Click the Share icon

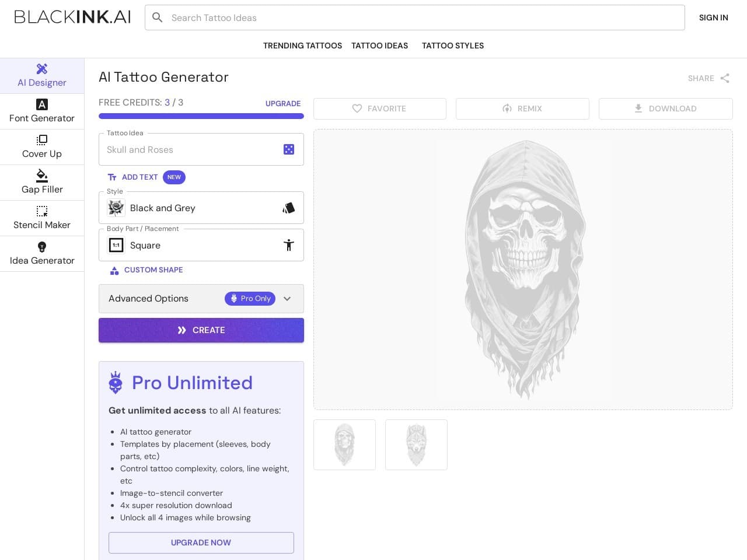725,78
